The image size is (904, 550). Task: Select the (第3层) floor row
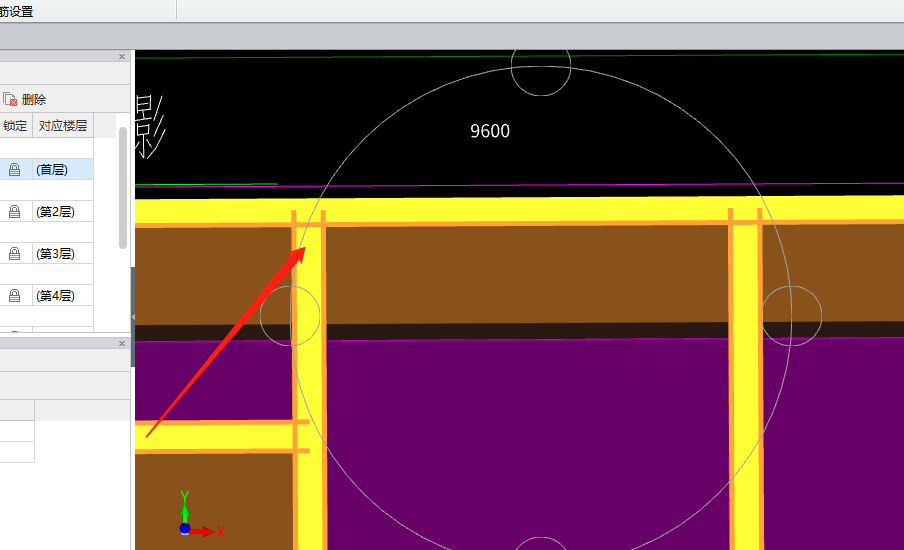(46, 254)
